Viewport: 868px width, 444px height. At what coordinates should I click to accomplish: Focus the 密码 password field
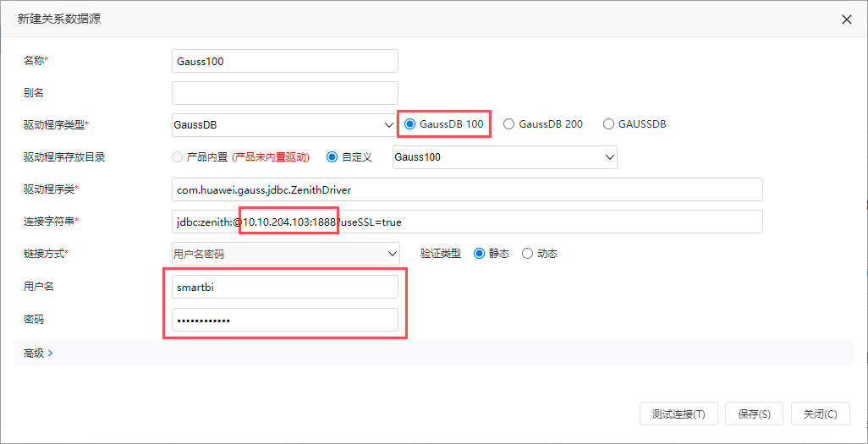[x=285, y=320]
